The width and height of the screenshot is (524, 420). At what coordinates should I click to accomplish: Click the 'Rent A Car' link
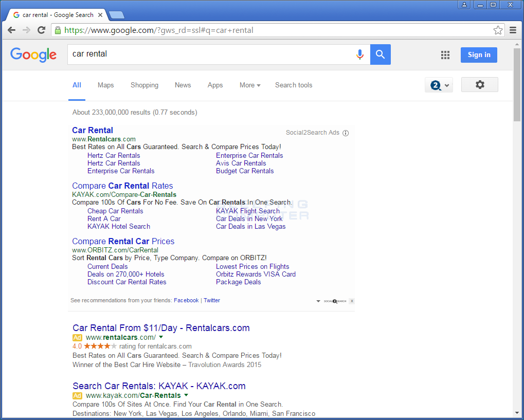104,218
